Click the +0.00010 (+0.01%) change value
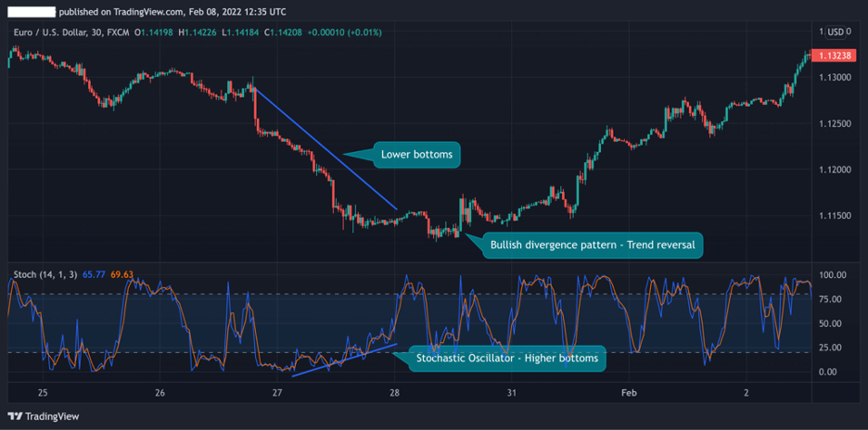This screenshot has width=868, height=430. click(x=344, y=32)
